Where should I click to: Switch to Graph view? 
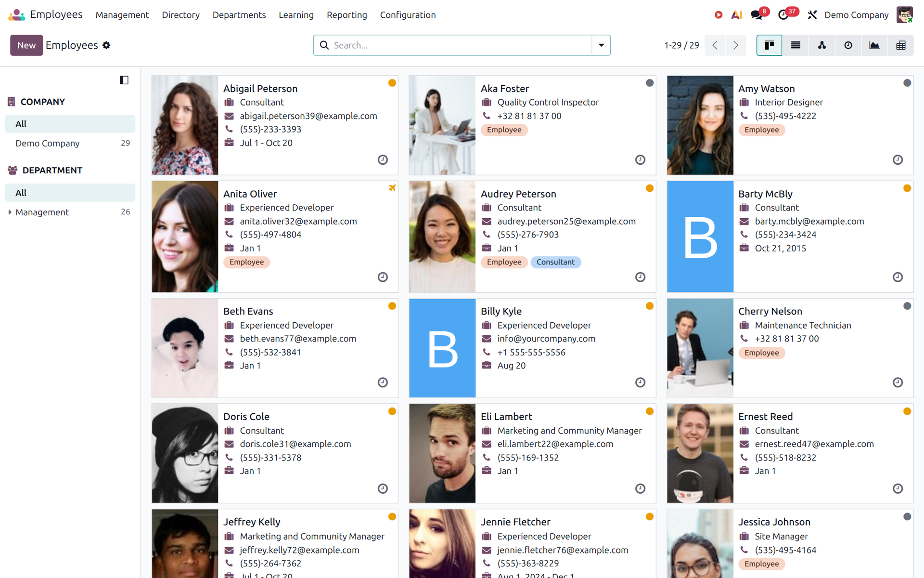click(x=874, y=45)
